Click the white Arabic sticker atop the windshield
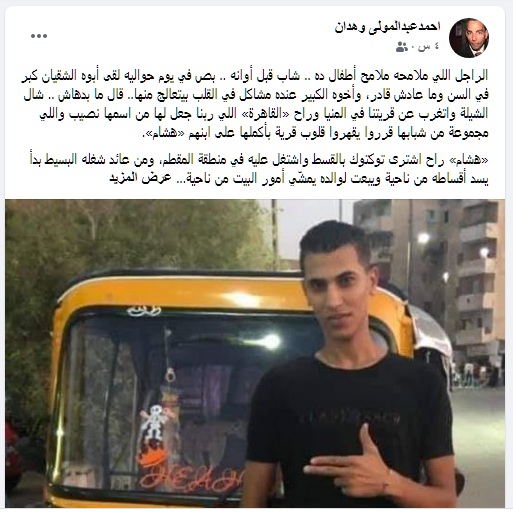 (144, 311)
